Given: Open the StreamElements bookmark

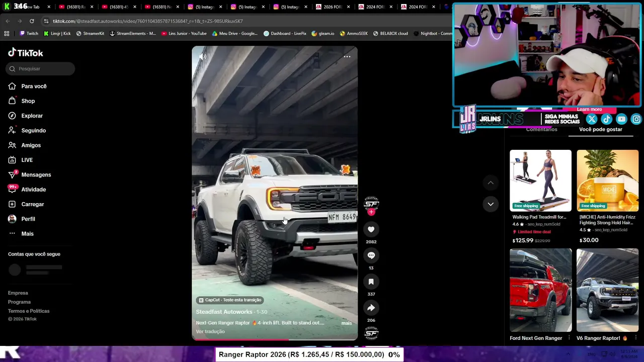Looking at the screenshot, I should pos(133,34).
